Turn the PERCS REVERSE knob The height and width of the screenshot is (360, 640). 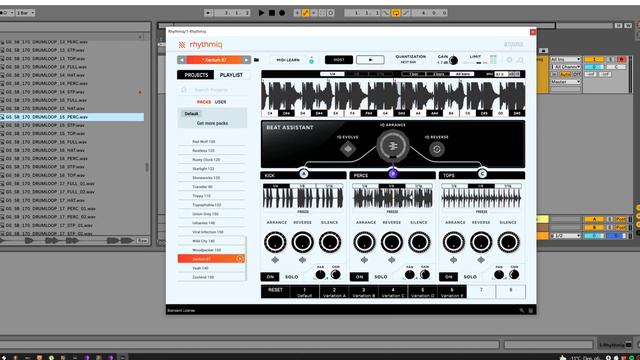tap(392, 242)
